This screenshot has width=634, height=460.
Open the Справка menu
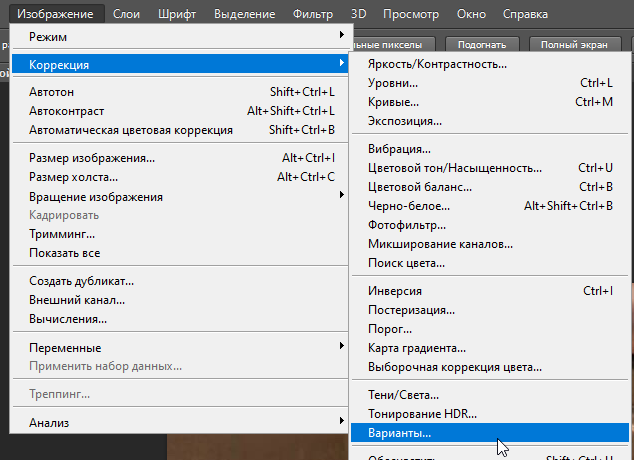click(524, 15)
